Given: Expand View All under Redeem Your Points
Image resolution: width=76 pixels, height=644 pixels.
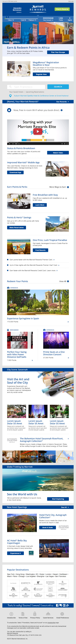Looking at the screenshot, I should (x=68, y=281).
